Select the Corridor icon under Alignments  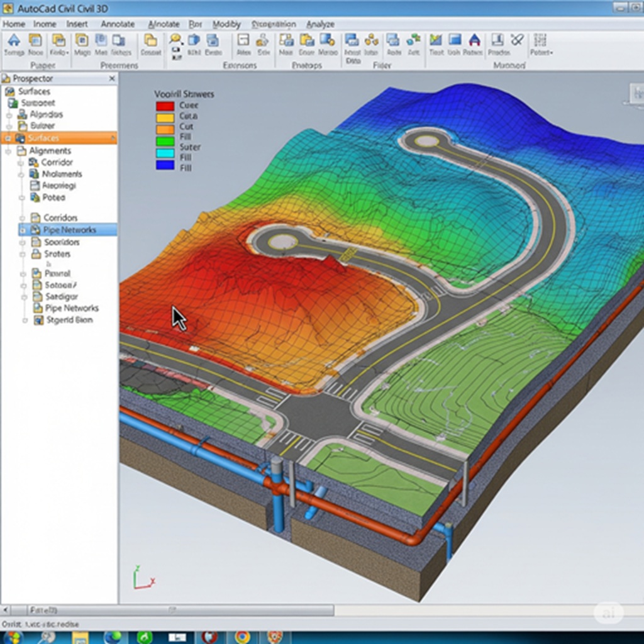pyautogui.click(x=32, y=162)
